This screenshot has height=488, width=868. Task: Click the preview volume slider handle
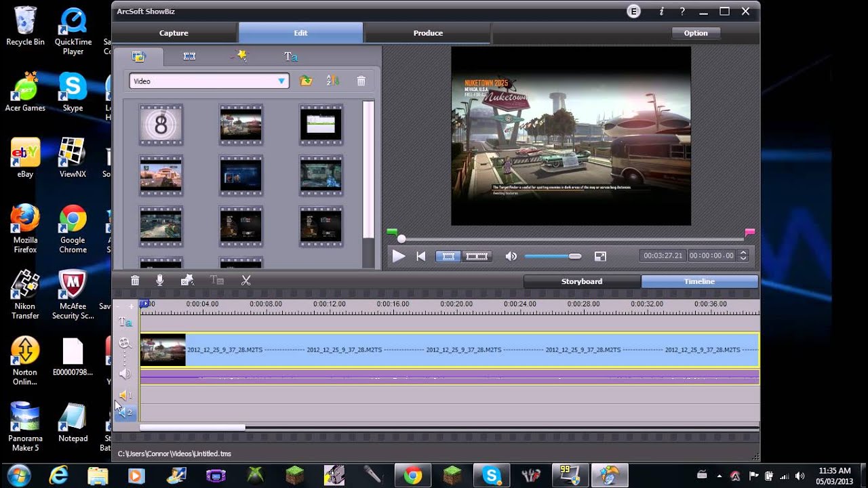click(x=575, y=256)
